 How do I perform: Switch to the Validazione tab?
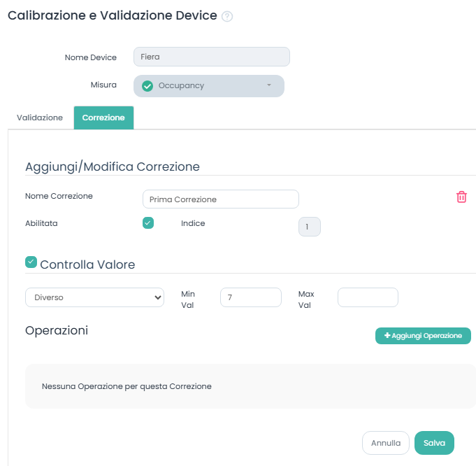tap(40, 118)
